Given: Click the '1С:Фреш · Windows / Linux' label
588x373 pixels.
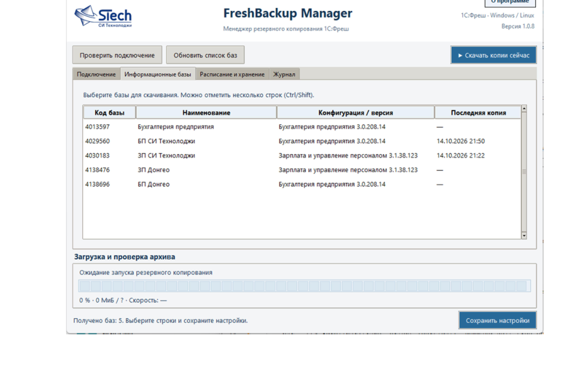Looking at the screenshot, I should tap(497, 15).
